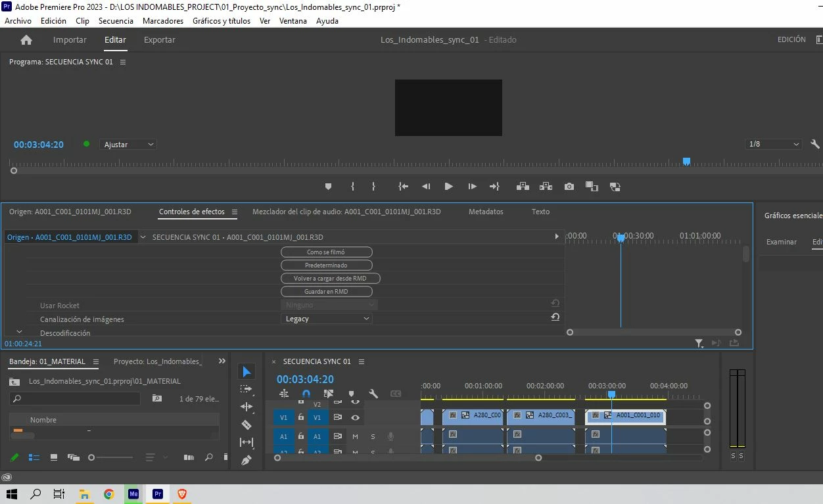Screen dimensions: 823x504
Task: Choose the Razor tool
Action: coord(247,424)
